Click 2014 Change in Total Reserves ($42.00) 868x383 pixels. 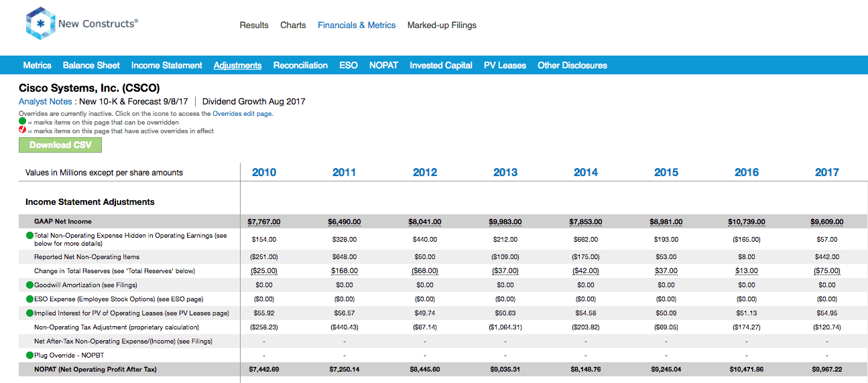(586, 271)
